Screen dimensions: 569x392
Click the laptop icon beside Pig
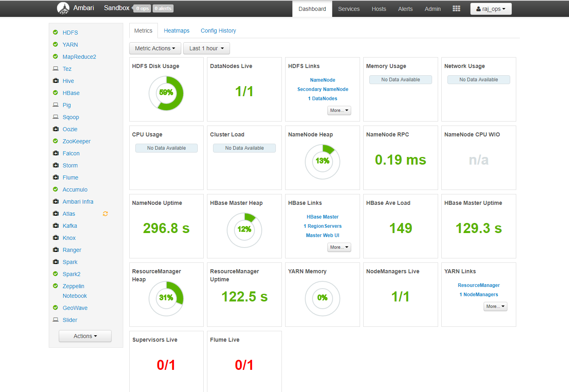coord(56,105)
